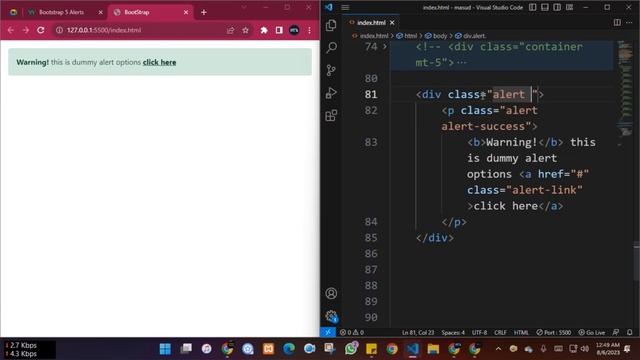Toggle the browser side panel
The width and height of the screenshot is (640, 360).
pyautogui.click(x=279, y=30)
